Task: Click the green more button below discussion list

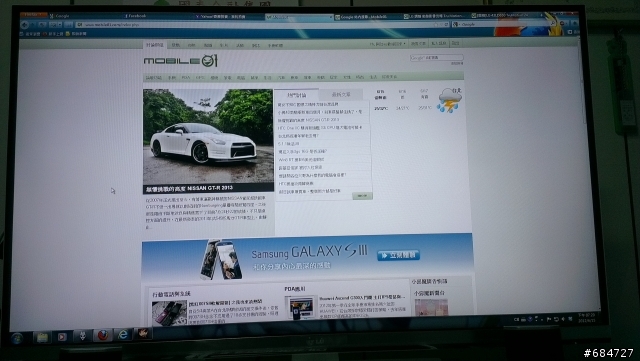Action: 362,196
